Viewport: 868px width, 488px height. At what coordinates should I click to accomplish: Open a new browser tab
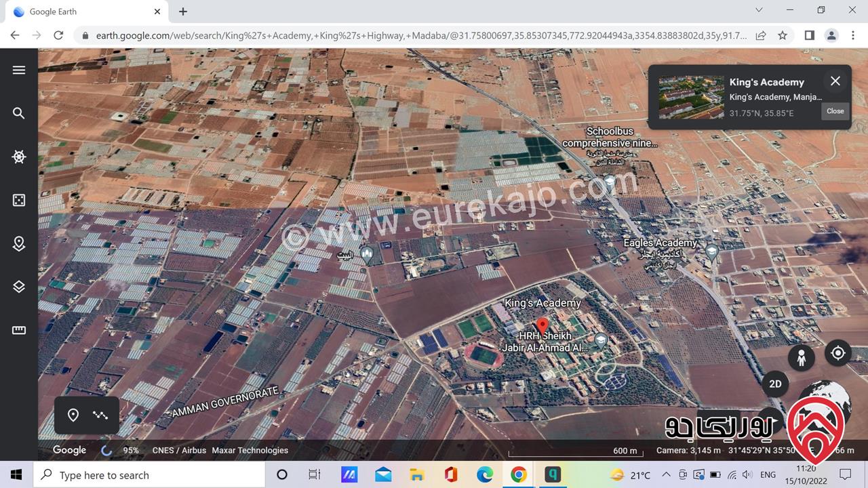pos(183,12)
